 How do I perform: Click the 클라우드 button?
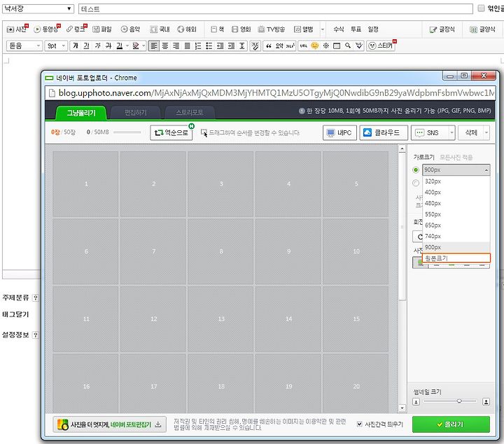(384, 132)
